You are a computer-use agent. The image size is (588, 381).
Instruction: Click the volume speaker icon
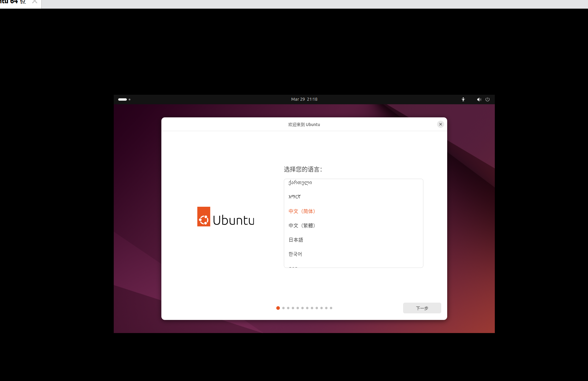[479, 99]
